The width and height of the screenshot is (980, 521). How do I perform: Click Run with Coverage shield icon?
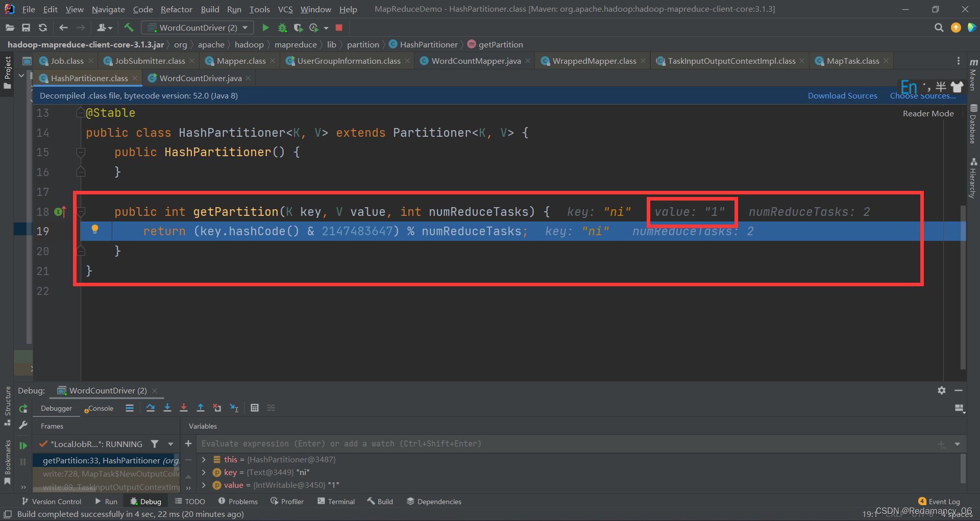pyautogui.click(x=298, y=28)
